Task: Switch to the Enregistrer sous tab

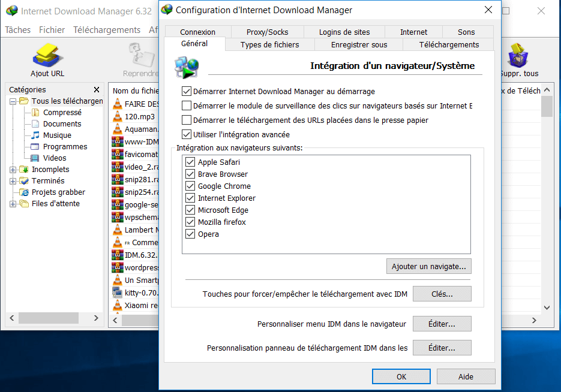Action: tap(359, 45)
